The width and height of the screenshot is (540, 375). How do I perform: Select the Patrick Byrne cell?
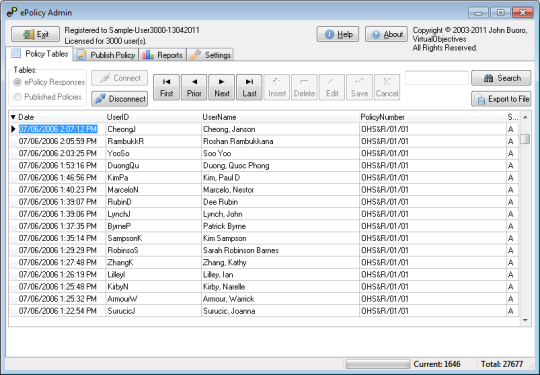tap(280, 226)
